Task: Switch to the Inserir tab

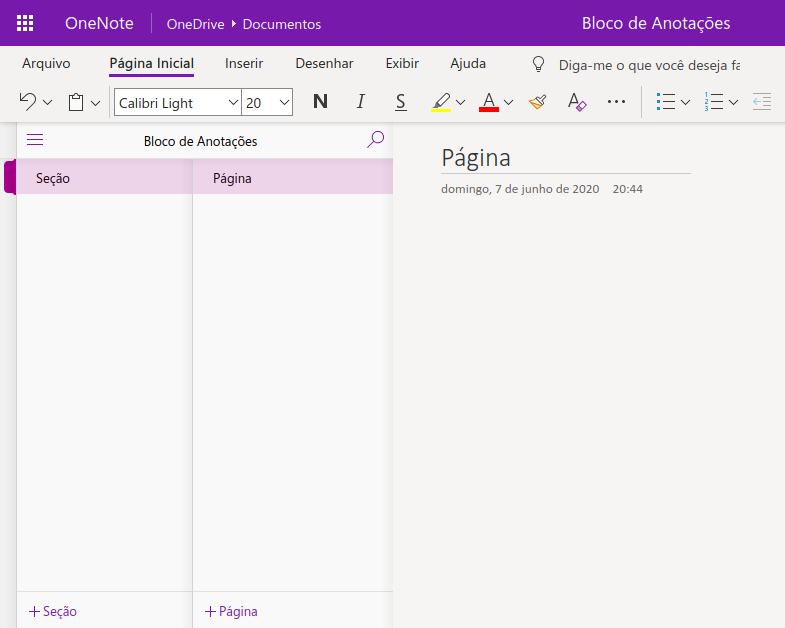Action: [x=244, y=64]
